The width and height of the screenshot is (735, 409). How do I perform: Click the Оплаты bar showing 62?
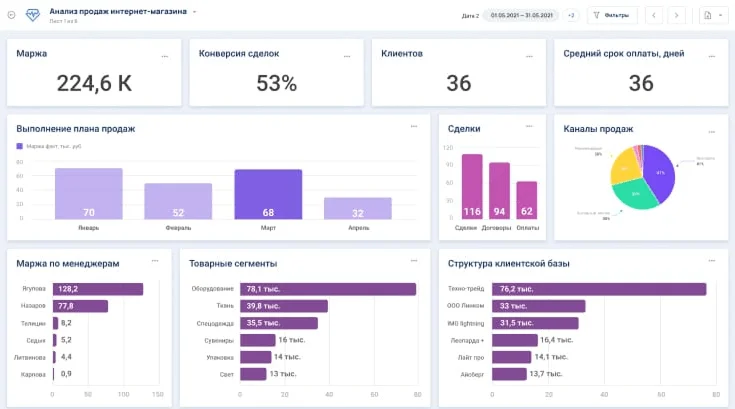point(527,200)
